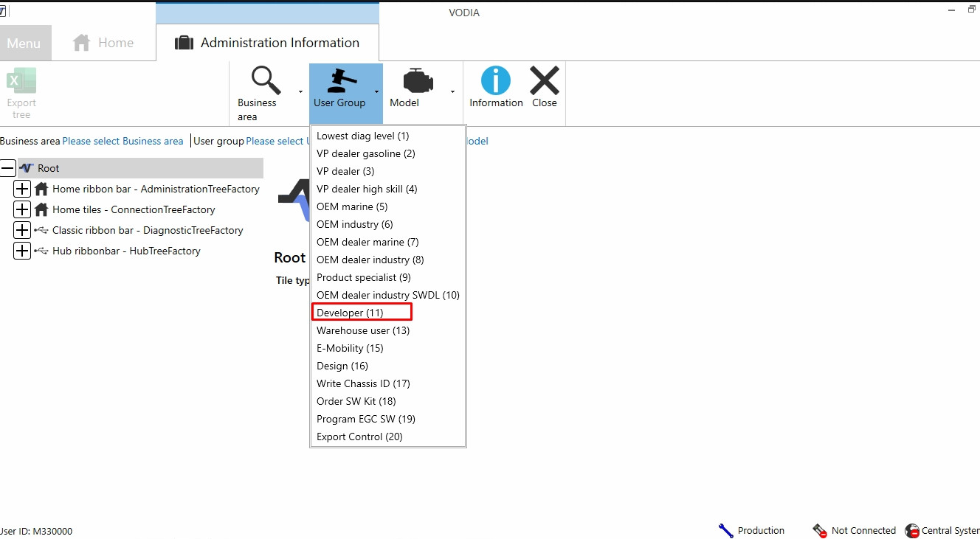Image resolution: width=980 pixels, height=539 pixels.
Task: Switch to the Home tab
Action: point(104,43)
